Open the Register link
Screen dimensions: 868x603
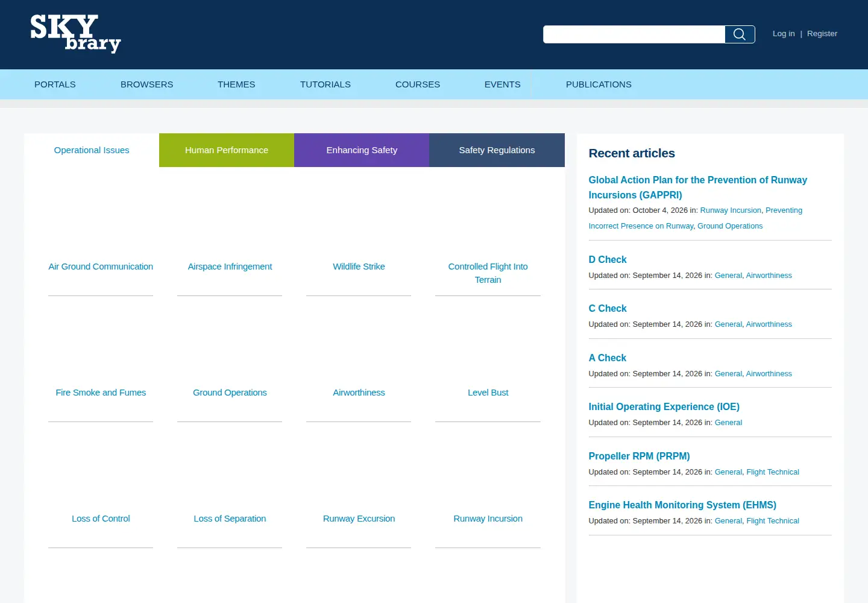(822, 34)
